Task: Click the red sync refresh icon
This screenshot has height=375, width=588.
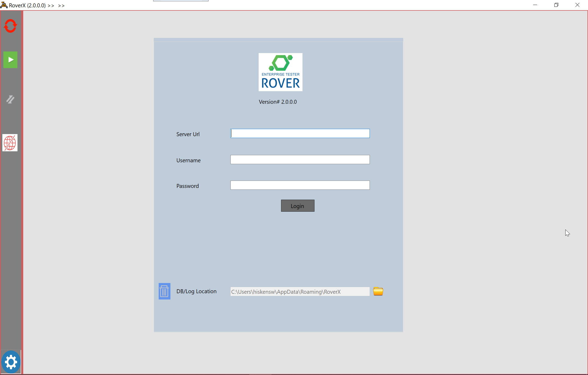Action: pos(10,26)
